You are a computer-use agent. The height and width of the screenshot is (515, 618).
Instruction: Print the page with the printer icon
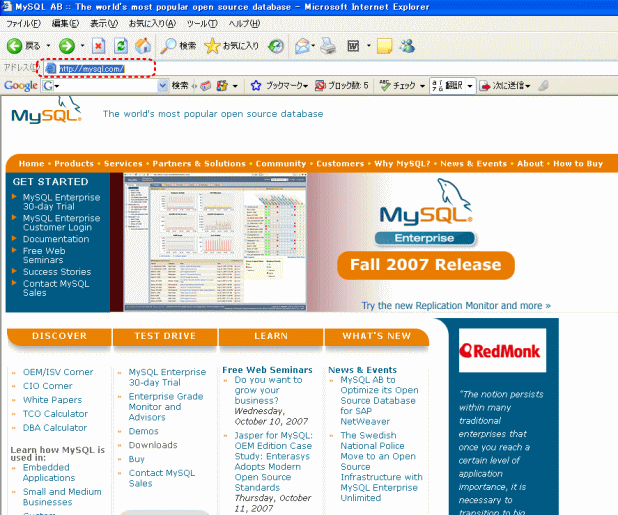(328, 46)
